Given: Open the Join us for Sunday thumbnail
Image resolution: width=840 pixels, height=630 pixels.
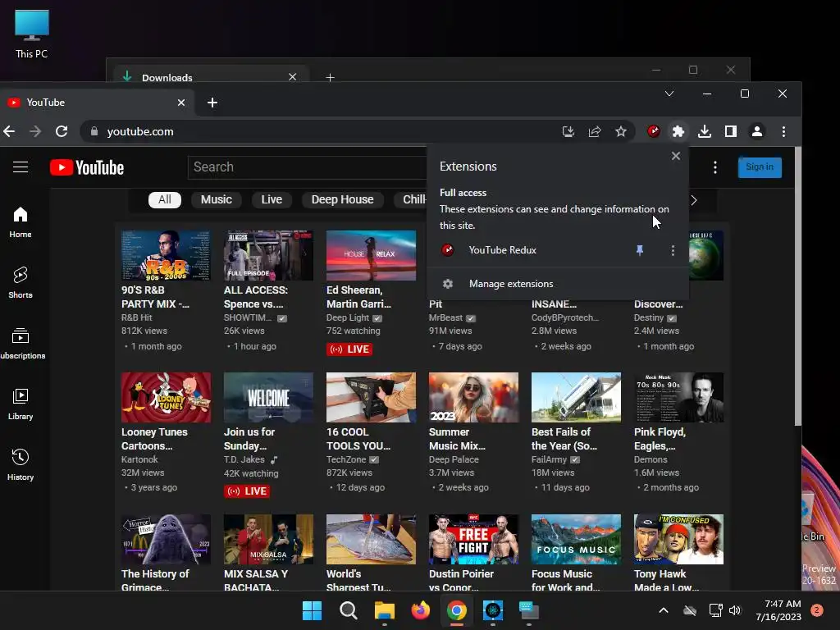Looking at the screenshot, I should click(268, 398).
